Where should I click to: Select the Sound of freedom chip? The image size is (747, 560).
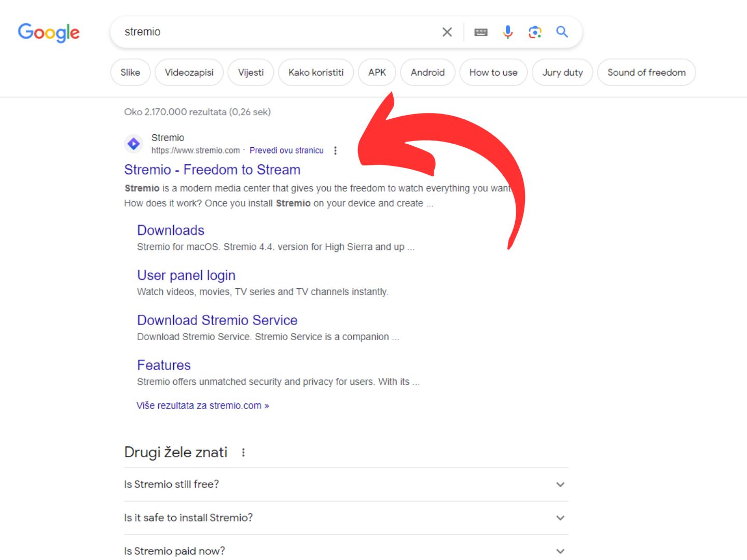pos(646,73)
